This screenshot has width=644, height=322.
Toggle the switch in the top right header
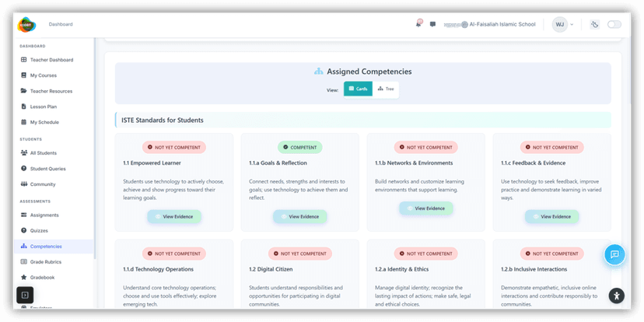[x=614, y=24]
